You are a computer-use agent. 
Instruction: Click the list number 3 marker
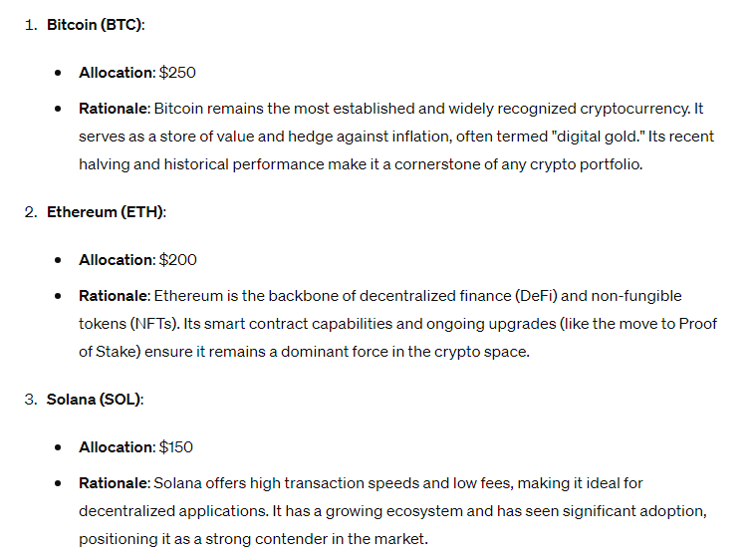point(31,399)
